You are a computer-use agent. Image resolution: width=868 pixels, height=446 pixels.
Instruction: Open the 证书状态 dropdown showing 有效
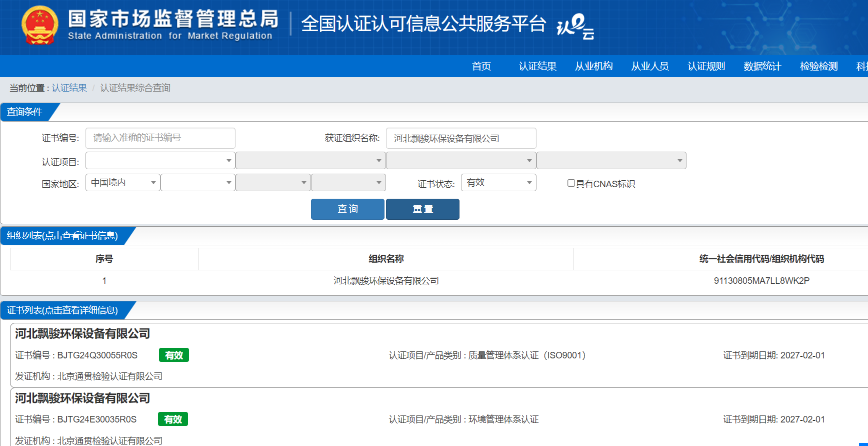498,183
